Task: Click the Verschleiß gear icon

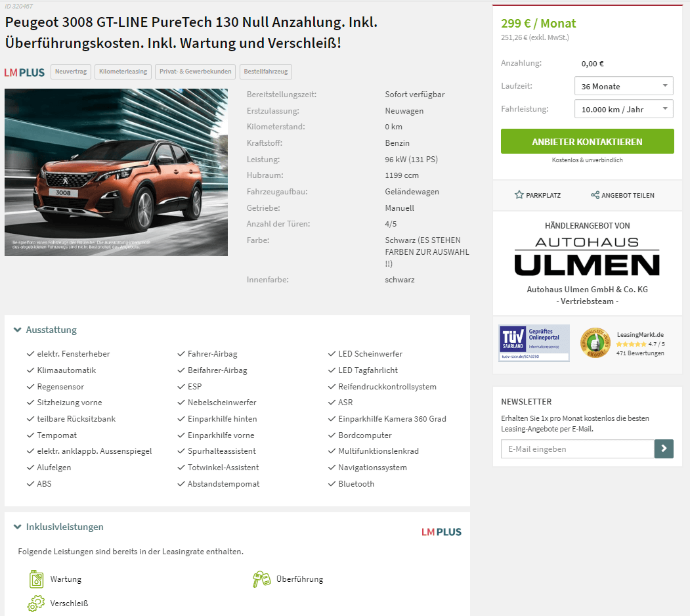Action: tap(36, 604)
